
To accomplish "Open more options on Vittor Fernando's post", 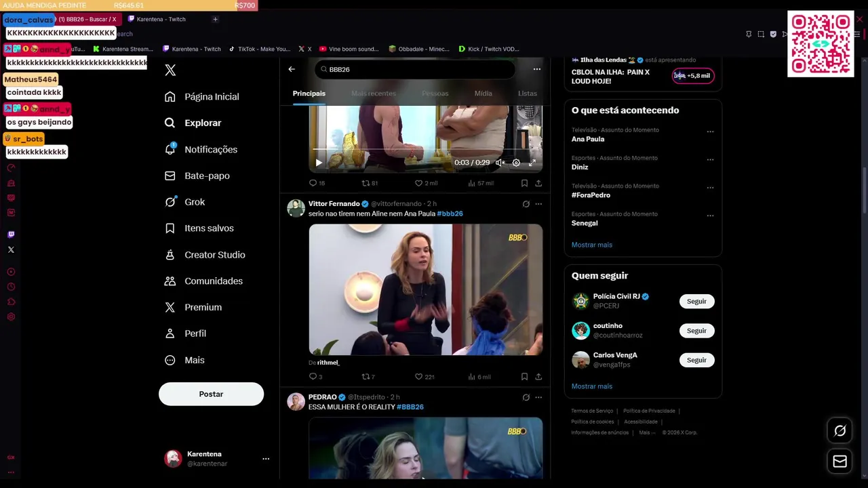I will coord(538,204).
